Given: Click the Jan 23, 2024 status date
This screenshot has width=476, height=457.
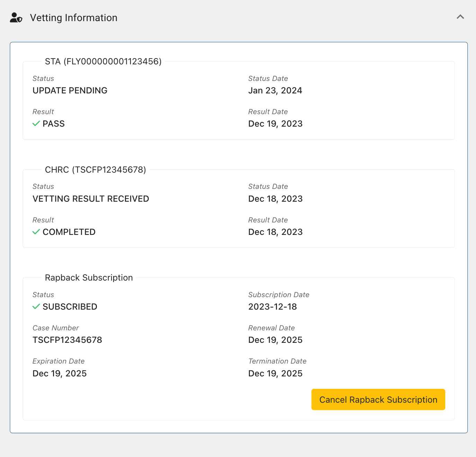Looking at the screenshot, I should [275, 91].
